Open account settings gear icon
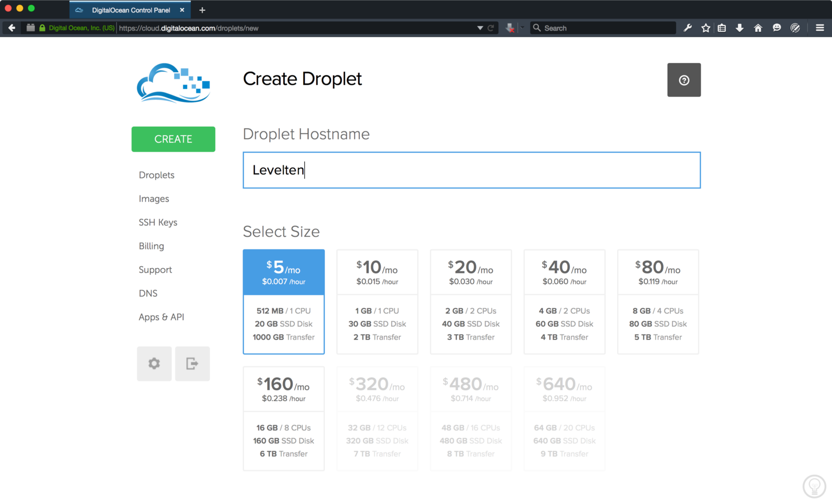The image size is (832, 504). pos(154,364)
